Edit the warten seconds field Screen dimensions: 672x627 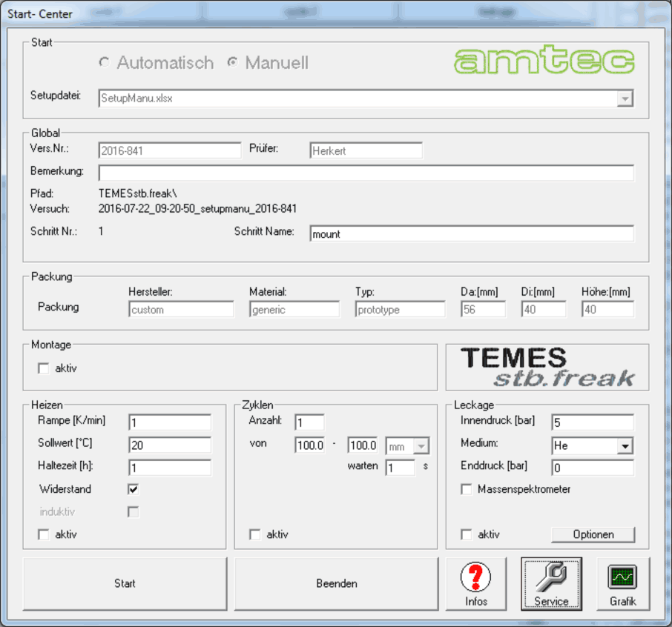[401, 468]
